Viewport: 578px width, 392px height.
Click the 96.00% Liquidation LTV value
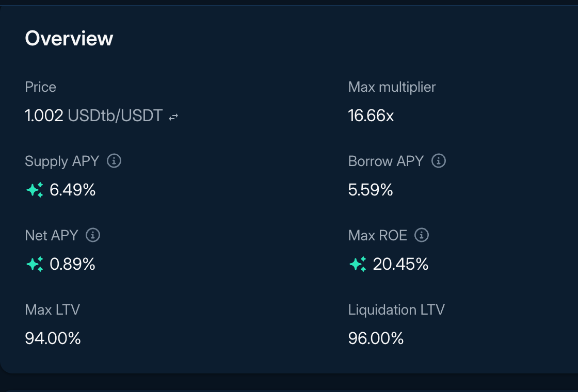click(x=376, y=338)
